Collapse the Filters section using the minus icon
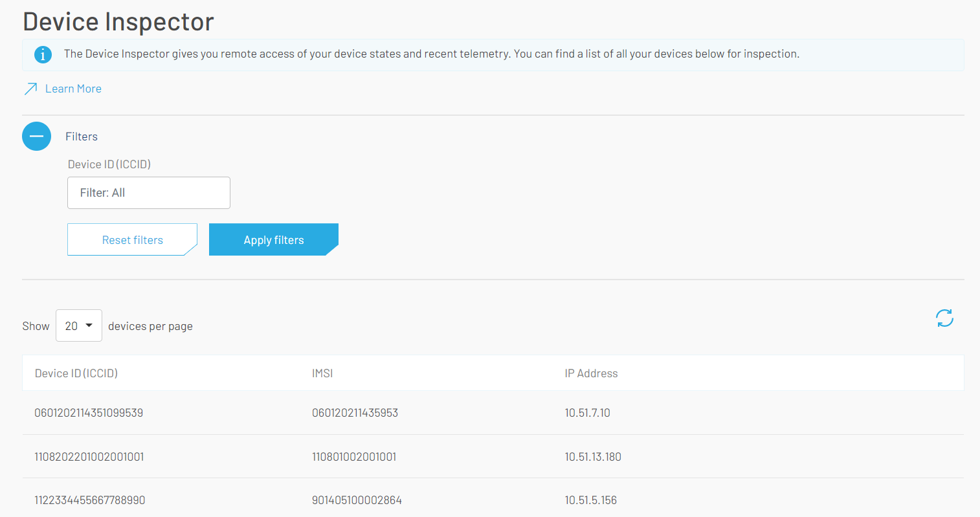980x517 pixels. 36,136
